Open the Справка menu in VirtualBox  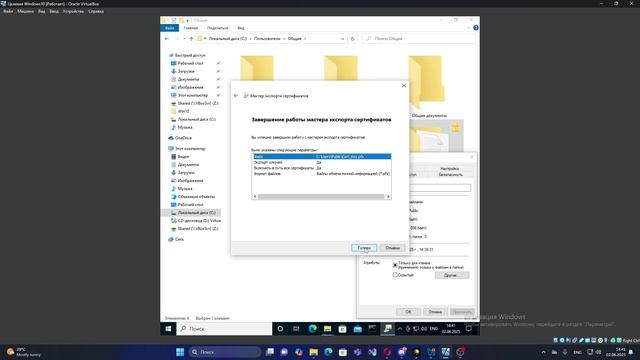[x=96, y=11]
